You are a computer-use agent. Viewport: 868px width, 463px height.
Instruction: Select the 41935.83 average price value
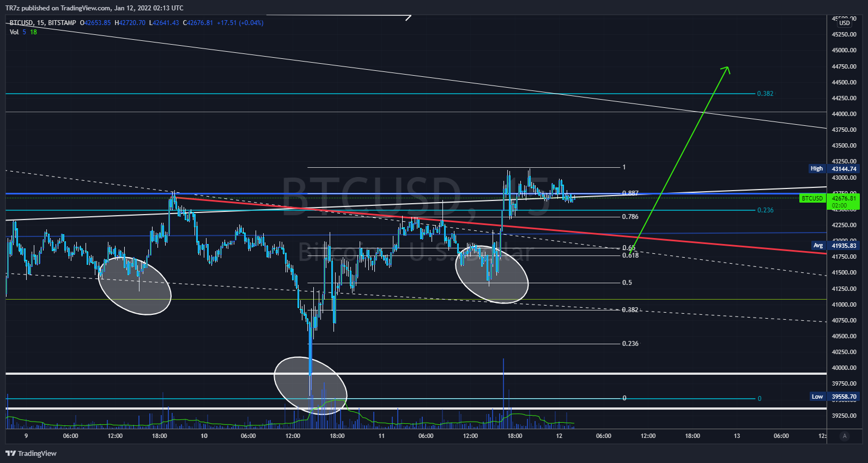click(844, 246)
